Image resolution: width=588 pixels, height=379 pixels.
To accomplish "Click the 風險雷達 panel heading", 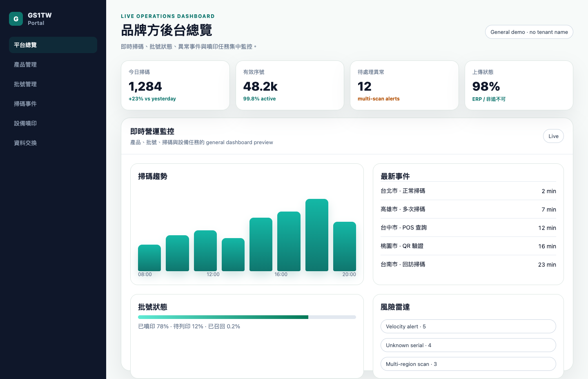I will tap(395, 307).
